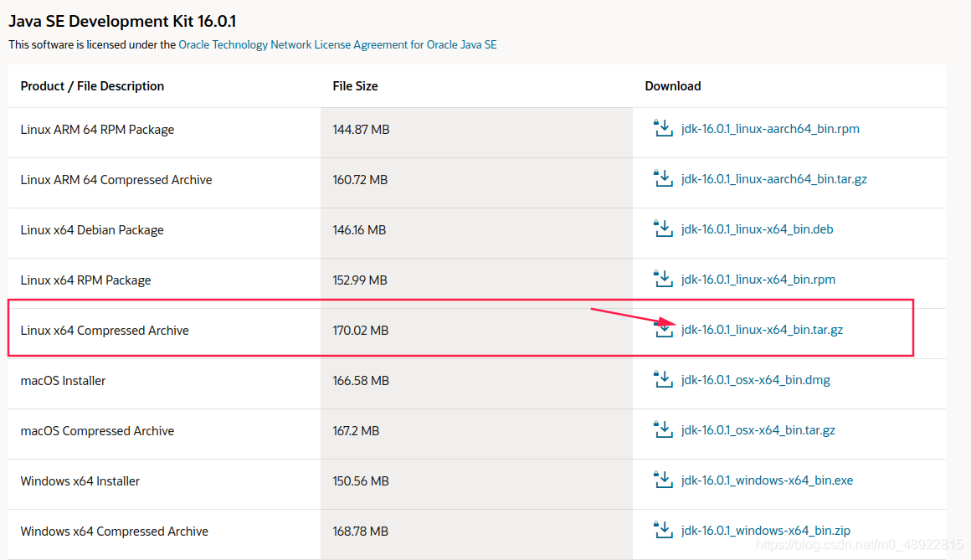The width and height of the screenshot is (971, 560).
Task: Select 'Linux x64 Compressed Archive' text
Action: tap(104, 330)
